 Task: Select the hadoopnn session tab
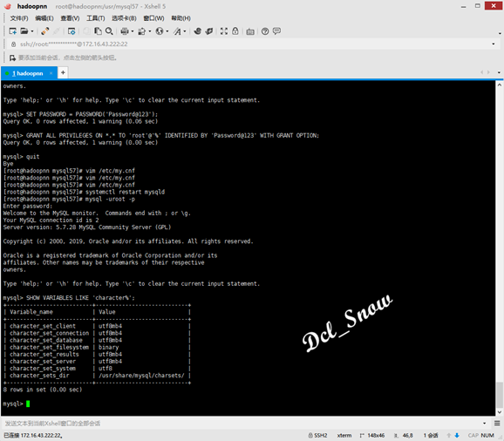28,73
